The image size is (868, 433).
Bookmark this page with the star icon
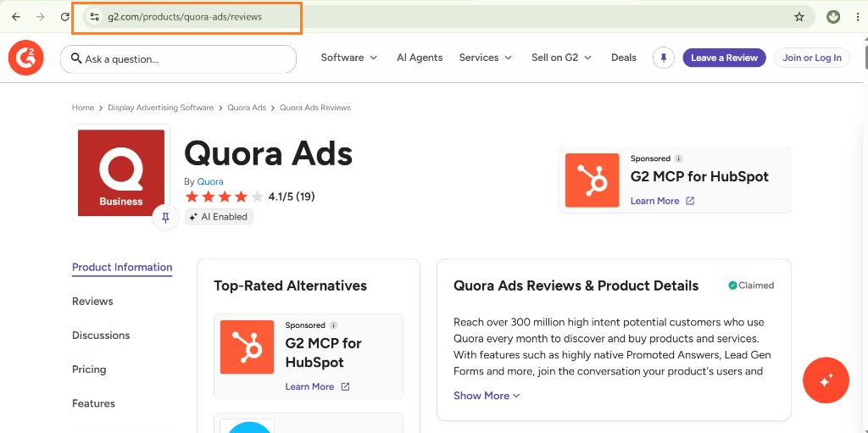click(x=798, y=17)
